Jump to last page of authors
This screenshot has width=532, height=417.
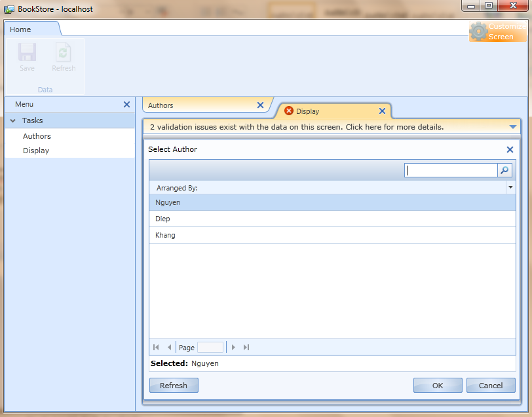[x=246, y=348]
